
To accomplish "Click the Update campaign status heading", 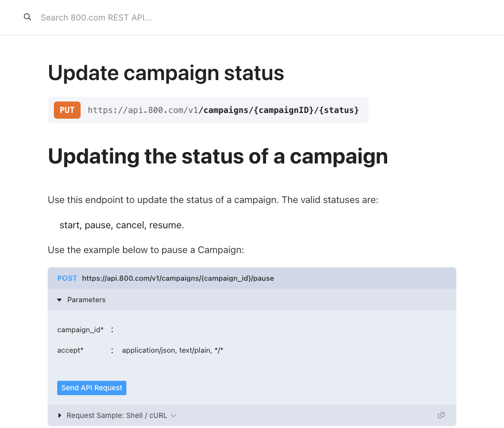I will (166, 73).
